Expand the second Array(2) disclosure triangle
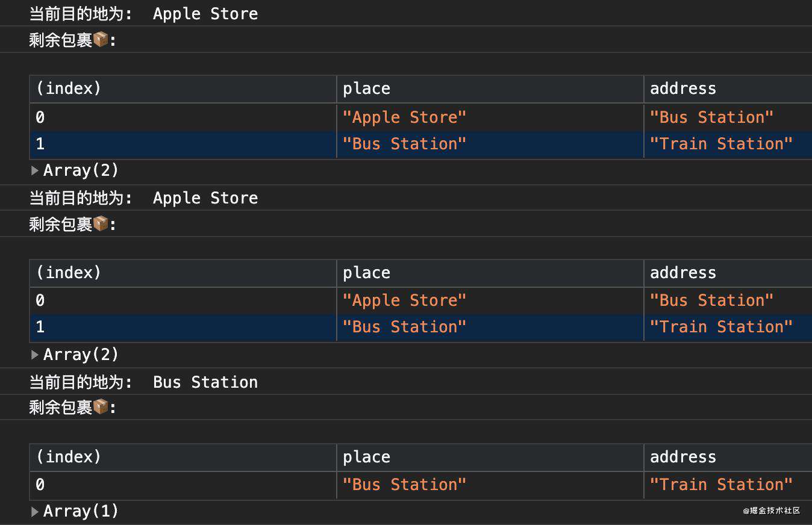The width and height of the screenshot is (812, 525). coord(35,355)
